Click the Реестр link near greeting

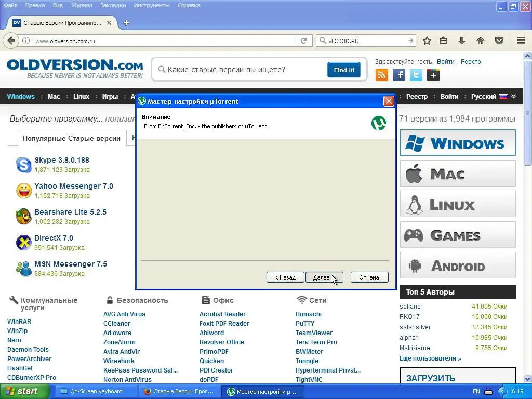click(471, 61)
